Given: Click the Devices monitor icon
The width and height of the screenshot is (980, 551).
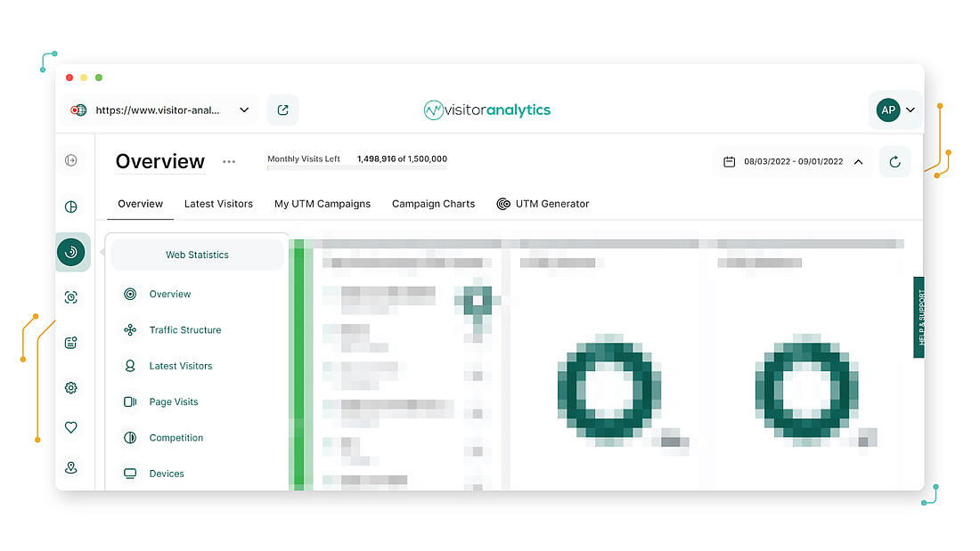Looking at the screenshot, I should 130,474.
